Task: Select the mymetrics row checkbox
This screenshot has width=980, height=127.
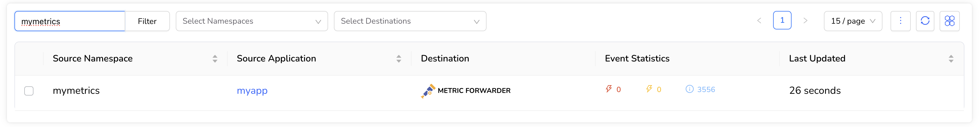Action: (29, 91)
